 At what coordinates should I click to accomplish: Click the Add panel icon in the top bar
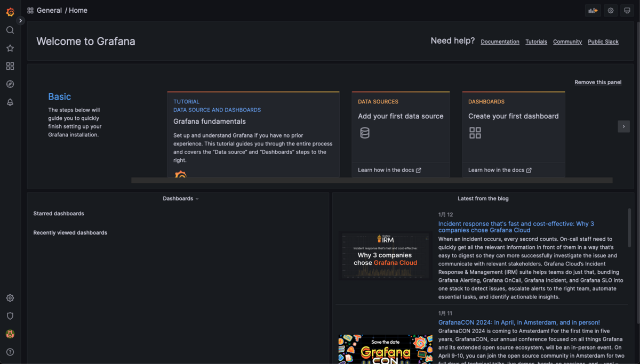coord(593,10)
